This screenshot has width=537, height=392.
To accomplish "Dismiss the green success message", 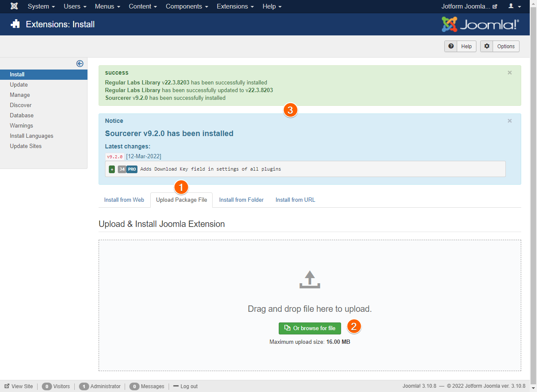I will tap(510, 73).
